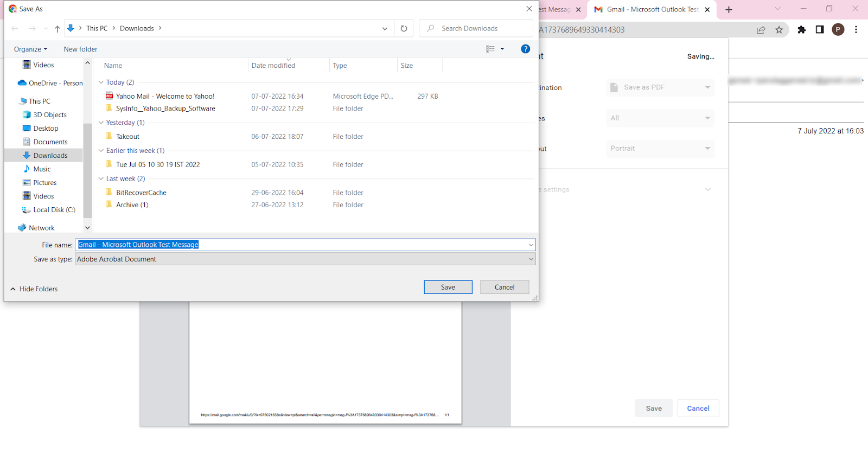Select the SysInfo_Yahoo_Backup_Software folder
868x466 pixels.
[x=165, y=108]
